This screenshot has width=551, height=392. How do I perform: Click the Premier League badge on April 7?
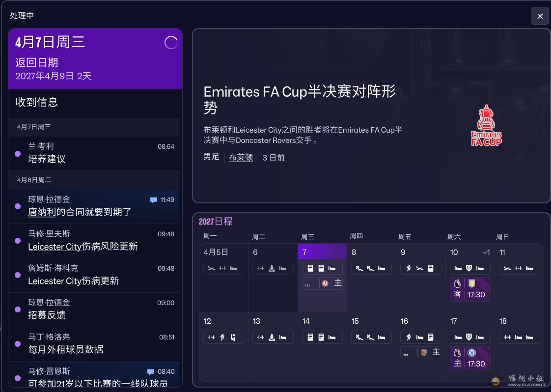coord(325,283)
